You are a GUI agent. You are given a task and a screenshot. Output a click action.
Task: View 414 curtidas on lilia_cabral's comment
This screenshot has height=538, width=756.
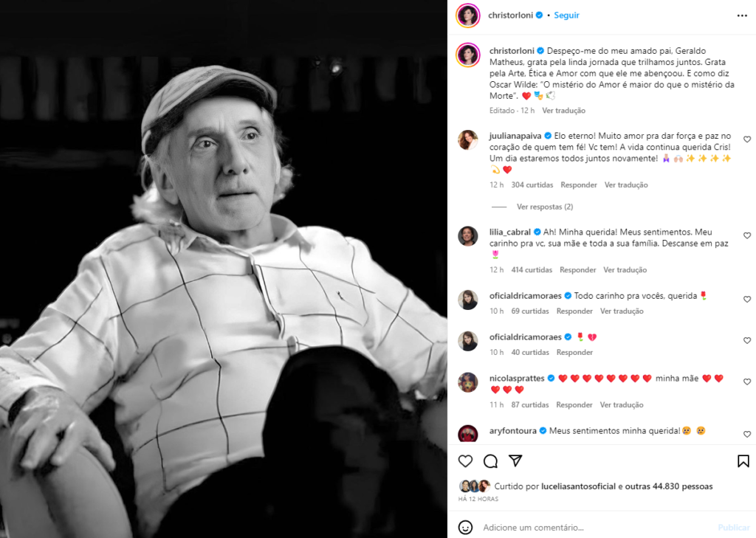coord(532,270)
